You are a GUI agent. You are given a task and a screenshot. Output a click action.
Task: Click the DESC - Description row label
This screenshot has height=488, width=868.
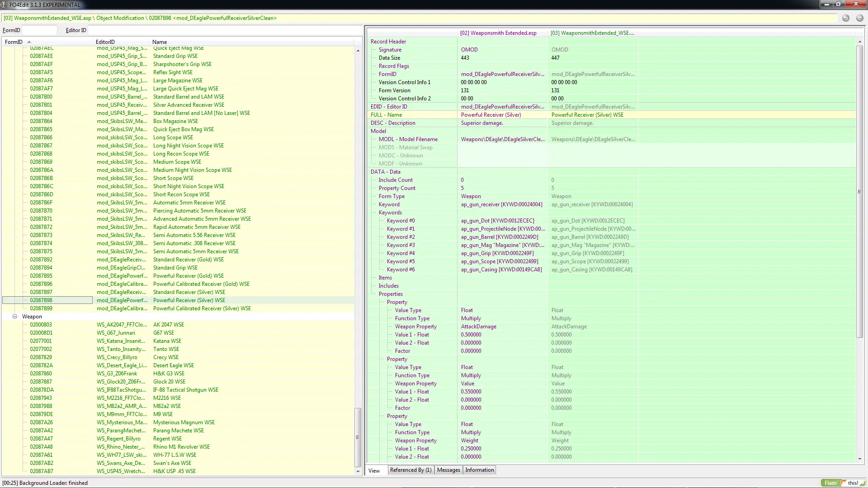[393, 123]
